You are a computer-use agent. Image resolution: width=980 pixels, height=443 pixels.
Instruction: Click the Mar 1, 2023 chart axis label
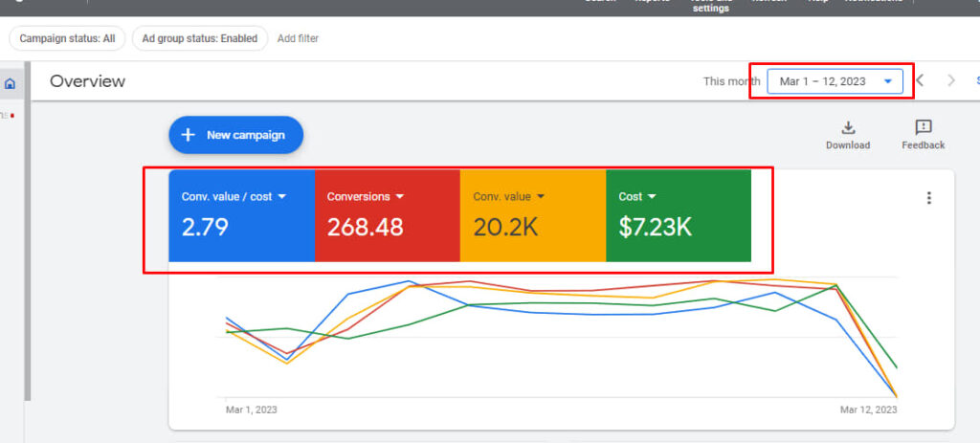[252, 410]
